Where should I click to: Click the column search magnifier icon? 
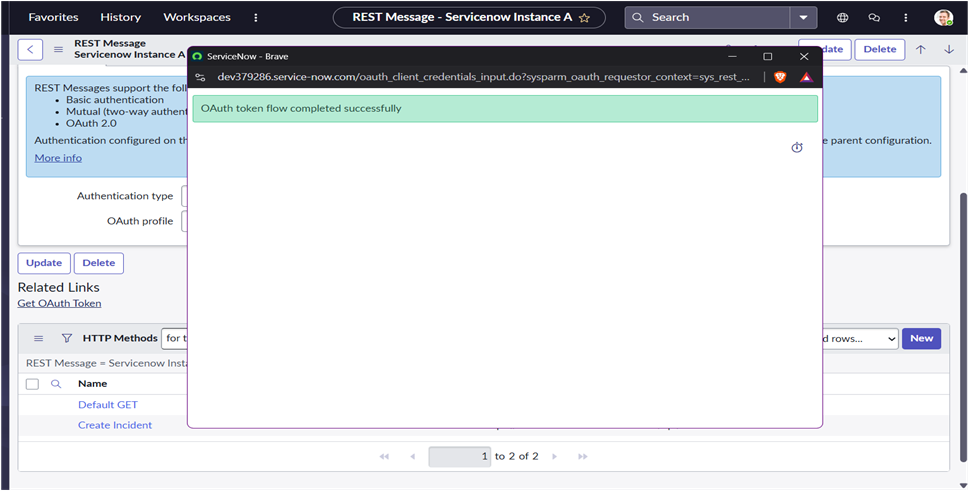coord(56,384)
